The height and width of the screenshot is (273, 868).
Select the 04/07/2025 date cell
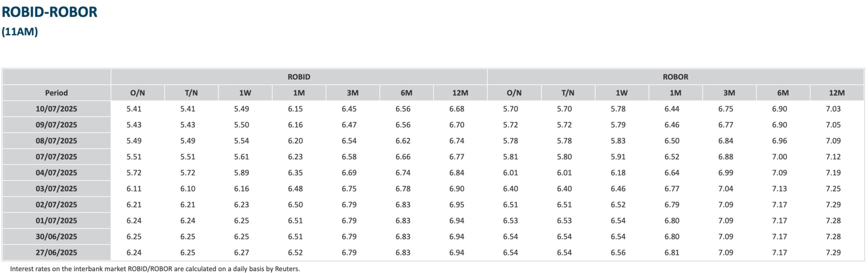click(57, 173)
